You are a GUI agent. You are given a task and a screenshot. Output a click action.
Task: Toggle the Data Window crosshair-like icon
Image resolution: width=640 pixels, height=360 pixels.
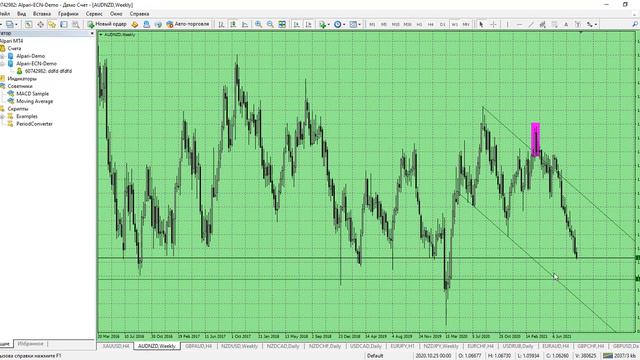coord(40,24)
